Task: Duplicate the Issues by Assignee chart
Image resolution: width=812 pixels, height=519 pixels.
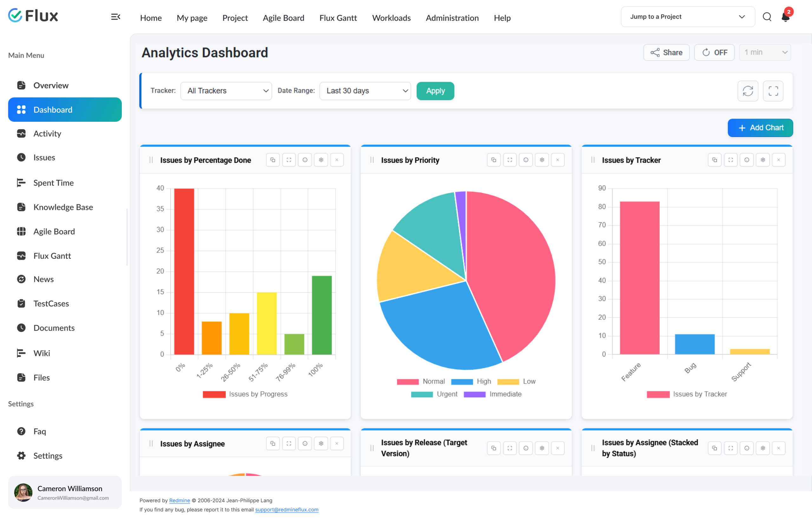Action: click(x=273, y=444)
